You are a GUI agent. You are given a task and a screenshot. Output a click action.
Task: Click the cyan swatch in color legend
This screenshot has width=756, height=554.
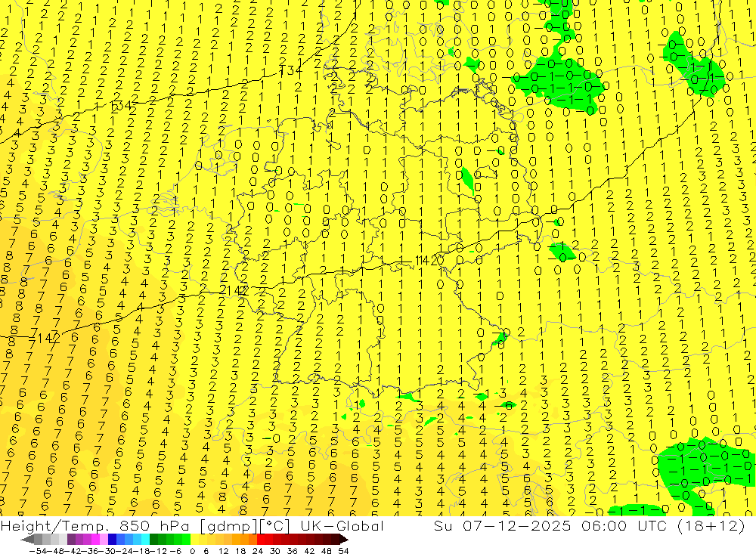pyautogui.click(x=145, y=540)
